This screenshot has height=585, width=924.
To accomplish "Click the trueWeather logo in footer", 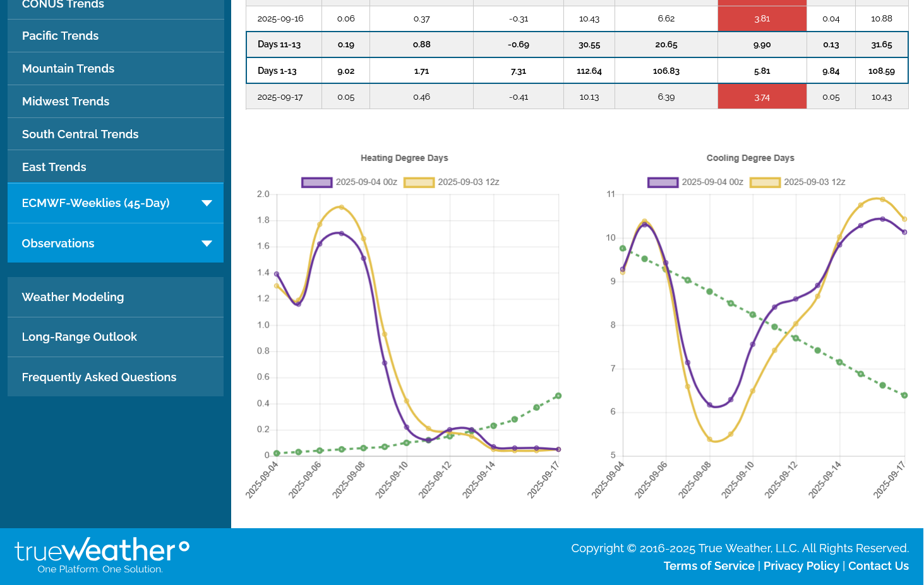I will pos(102,554).
